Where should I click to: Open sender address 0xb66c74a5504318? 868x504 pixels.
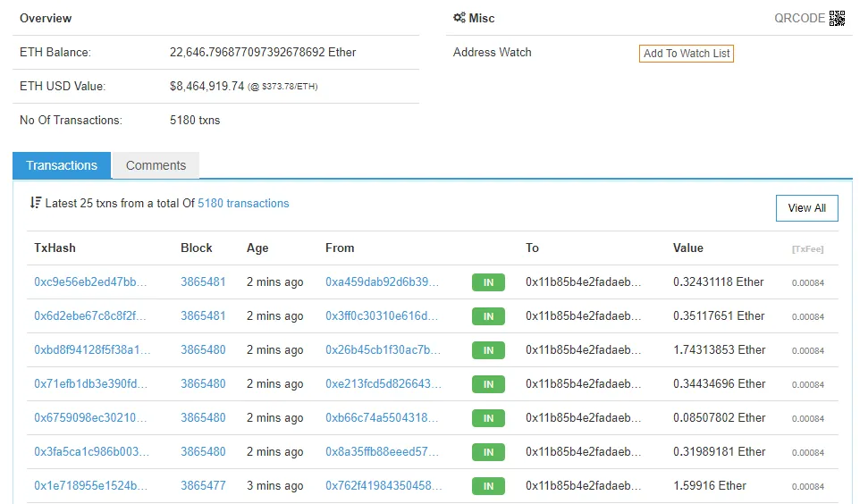click(382, 417)
